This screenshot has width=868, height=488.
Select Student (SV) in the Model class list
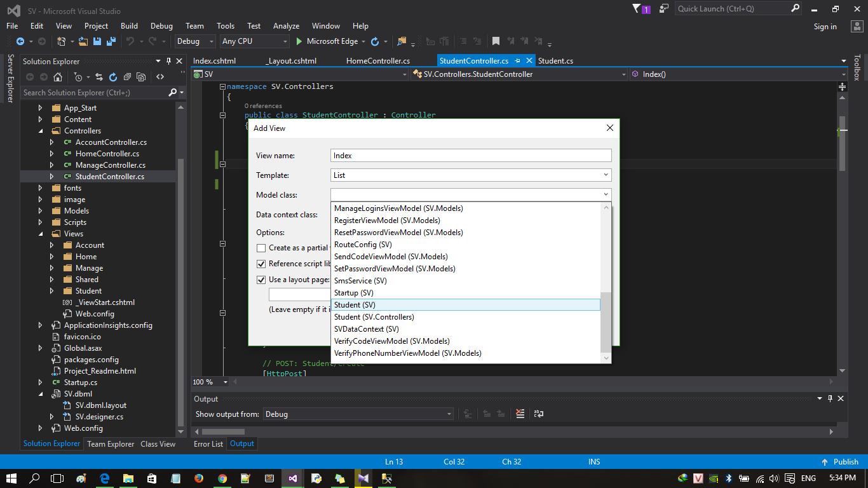tap(356, 304)
